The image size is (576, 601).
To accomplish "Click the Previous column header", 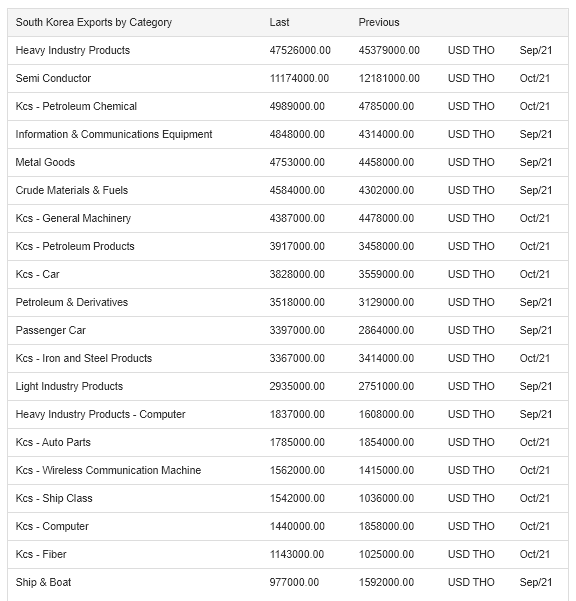I will (x=379, y=23).
